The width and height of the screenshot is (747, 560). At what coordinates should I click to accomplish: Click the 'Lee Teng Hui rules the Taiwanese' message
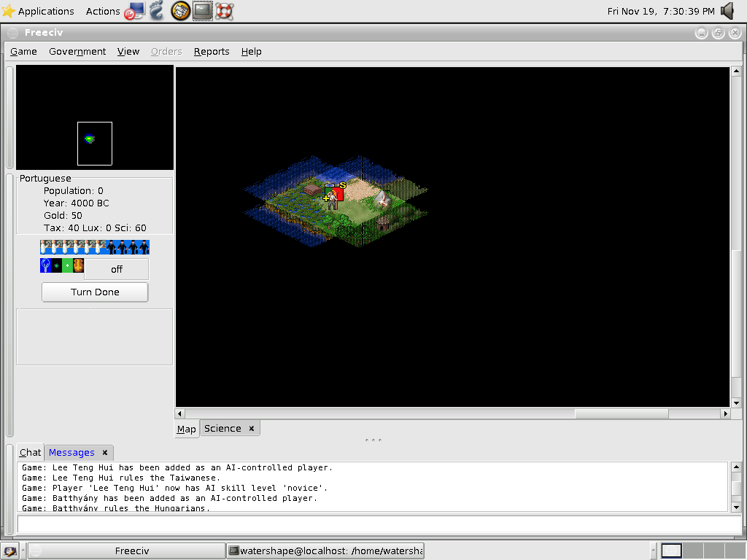(121, 478)
